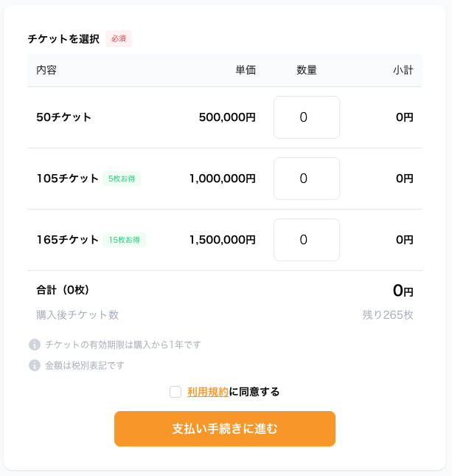Click the 数量 column header

pyautogui.click(x=307, y=71)
